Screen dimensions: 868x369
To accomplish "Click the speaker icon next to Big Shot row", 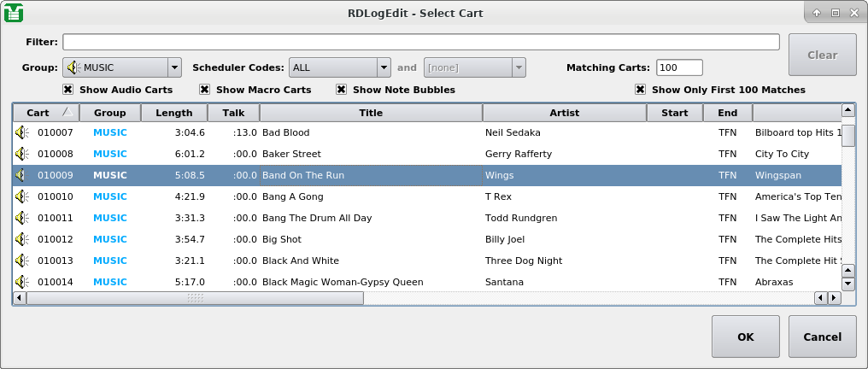I will pyautogui.click(x=21, y=239).
